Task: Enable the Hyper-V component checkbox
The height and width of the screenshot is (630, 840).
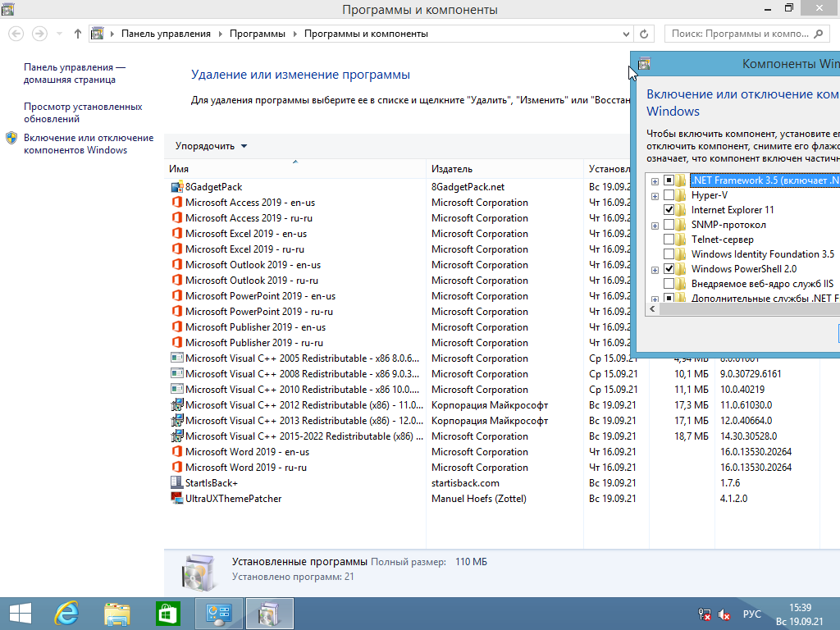Action: (669, 195)
